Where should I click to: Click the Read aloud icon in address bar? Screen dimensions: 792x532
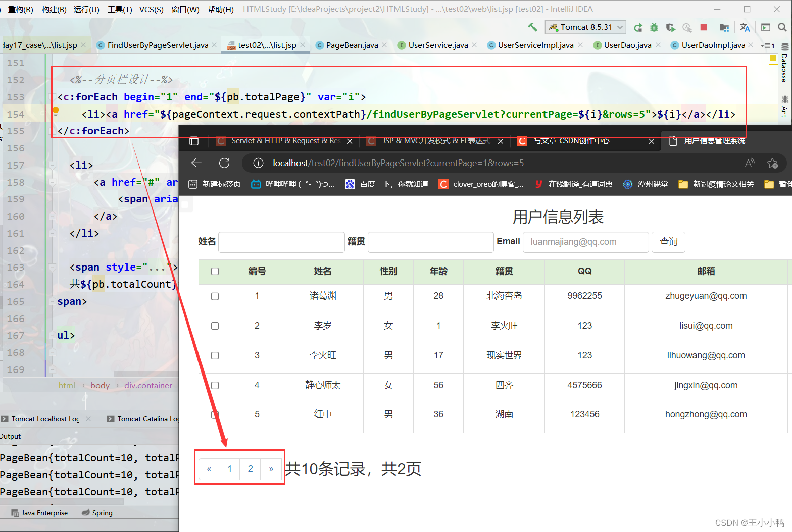coord(750,163)
